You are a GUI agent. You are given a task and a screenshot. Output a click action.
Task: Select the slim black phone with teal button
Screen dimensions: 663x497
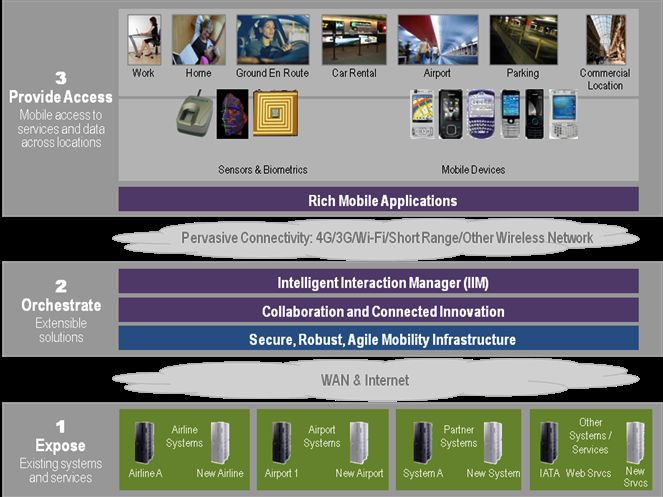pyautogui.click(x=534, y=114)
